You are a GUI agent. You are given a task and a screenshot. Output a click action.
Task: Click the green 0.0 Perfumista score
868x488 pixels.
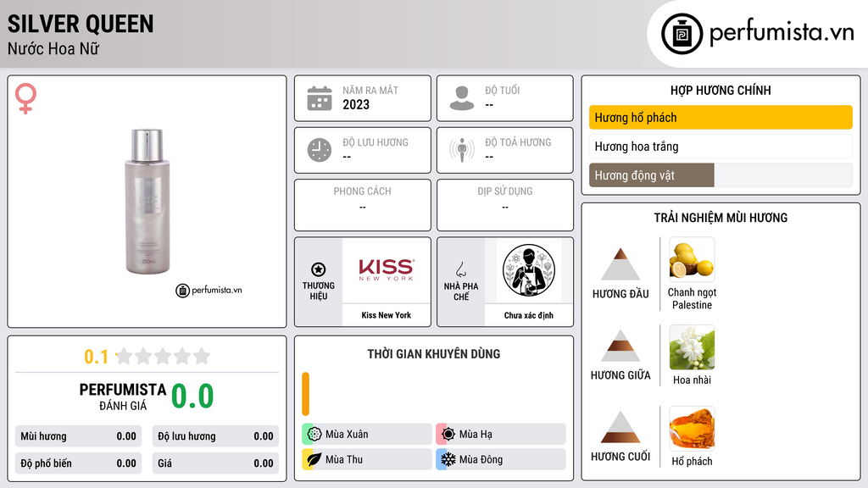point(192,396)
